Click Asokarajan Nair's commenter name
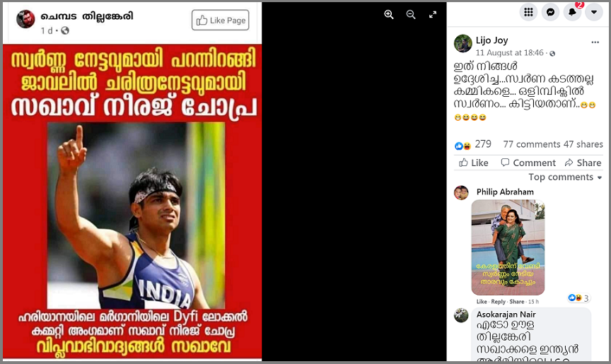Screen dimensions: 611x364 click(506, 314)
